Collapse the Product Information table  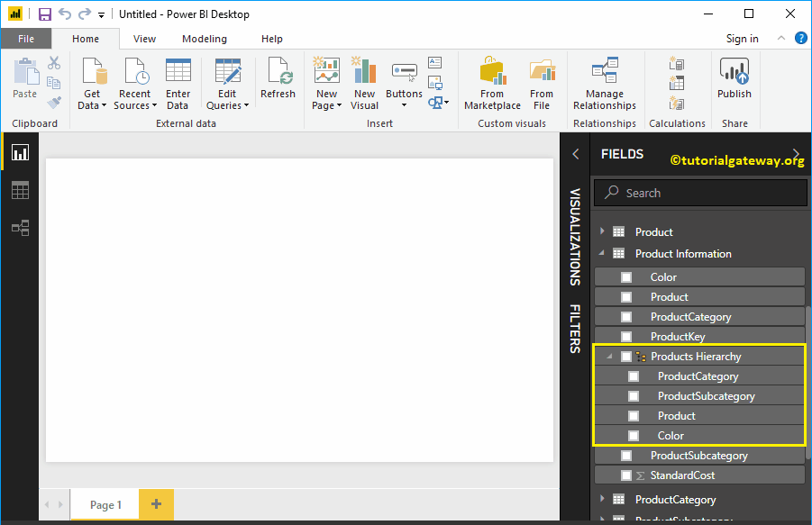(602, 254)
